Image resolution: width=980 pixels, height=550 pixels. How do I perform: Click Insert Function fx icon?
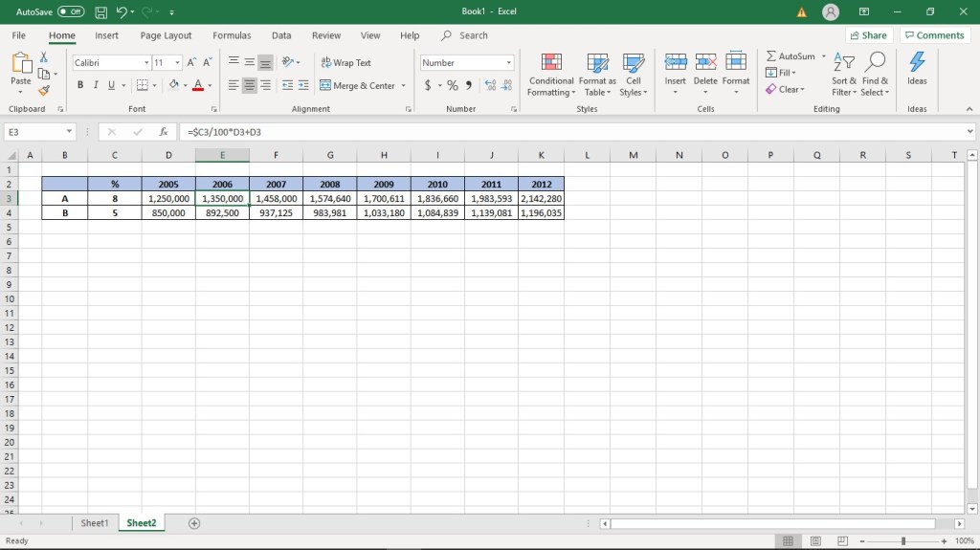(x=164, y=132)
